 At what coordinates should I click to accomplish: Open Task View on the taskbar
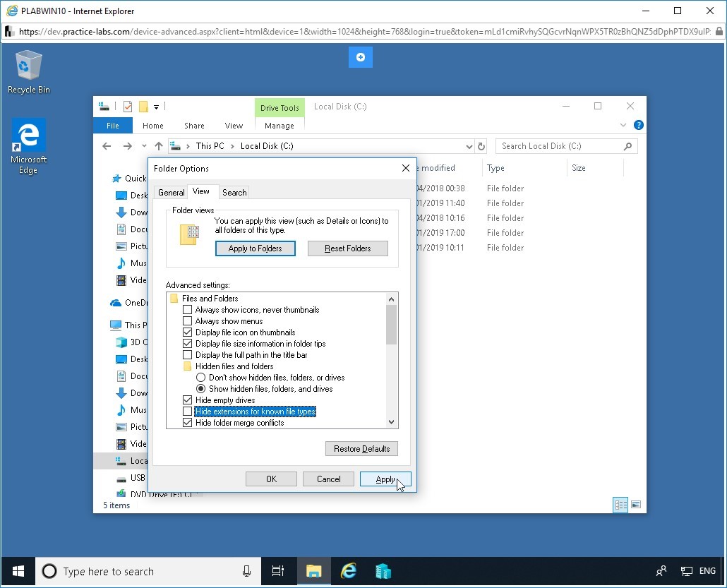pos(277,571)
